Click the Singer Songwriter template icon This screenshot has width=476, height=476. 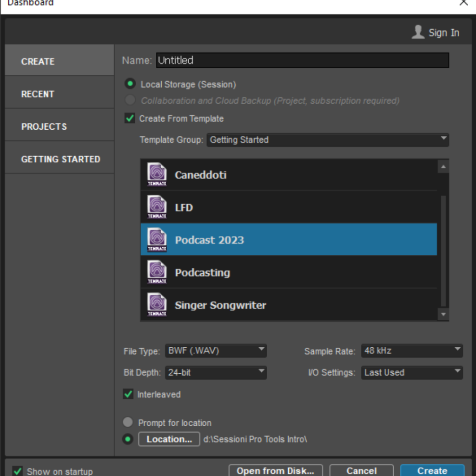coord(157,305)
